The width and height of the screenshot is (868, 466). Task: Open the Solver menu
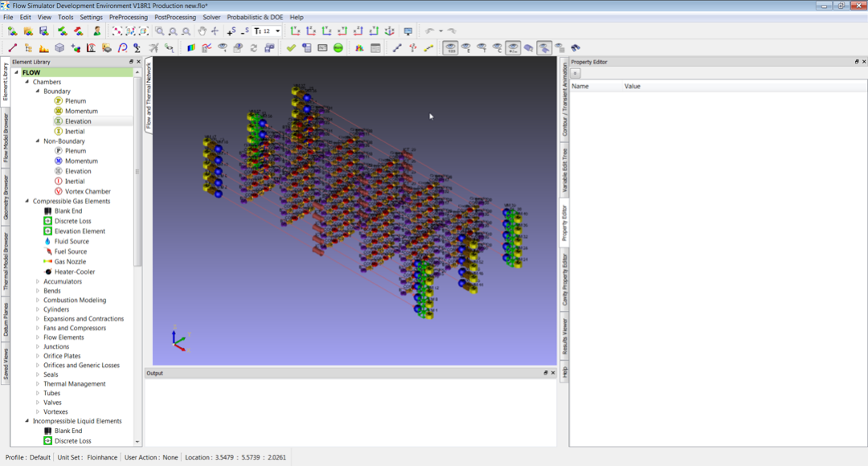211,17
